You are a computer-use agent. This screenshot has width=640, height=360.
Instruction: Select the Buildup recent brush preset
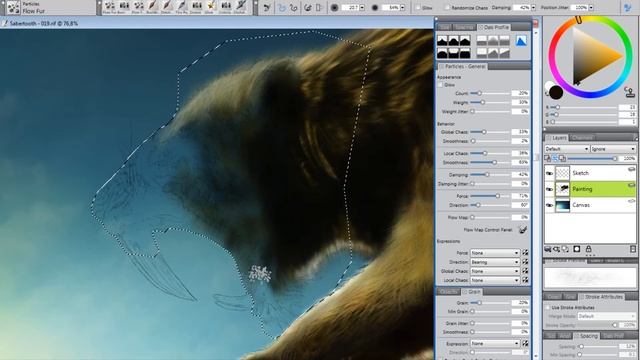tap(153, 7)
